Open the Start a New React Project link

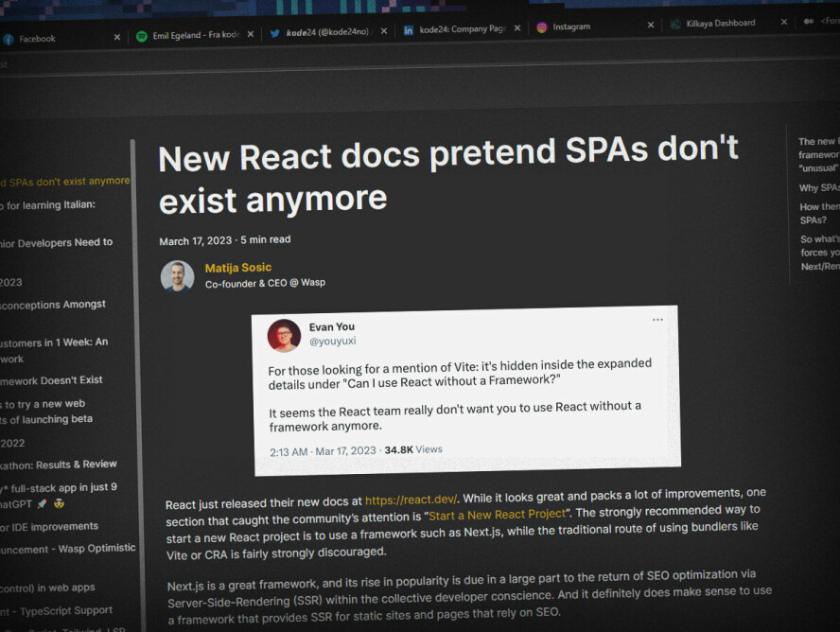pos(497,515)
